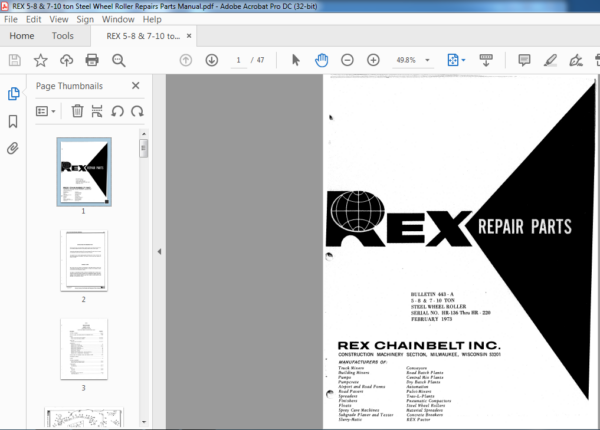Open the Page Thumbnails sidebar icon
Screen dimensions: 600x430
(13, 94)
